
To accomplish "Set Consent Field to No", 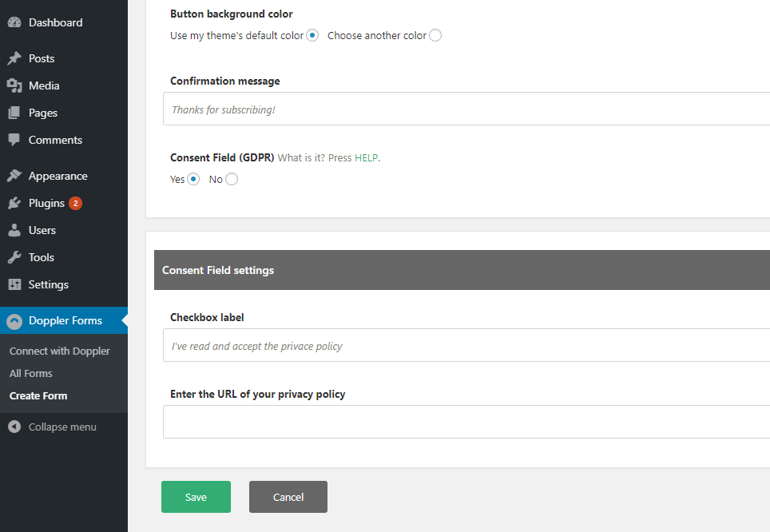I will 232,179.
